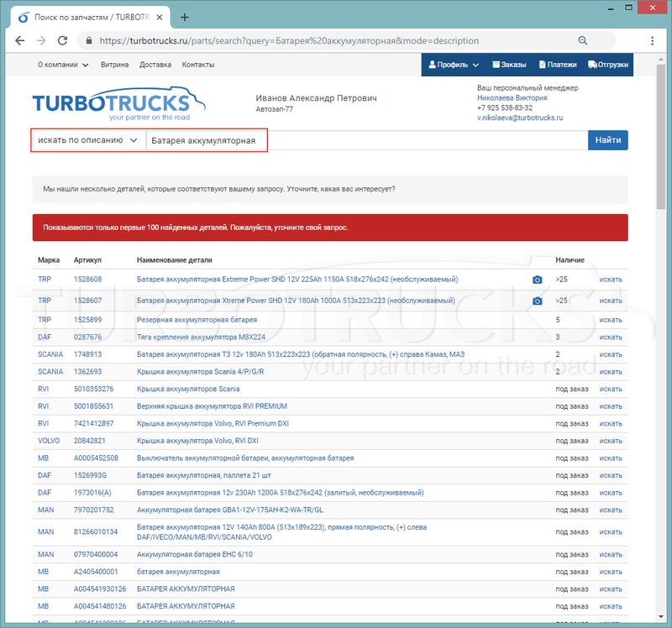Open article A004541480126

[100, 606]
